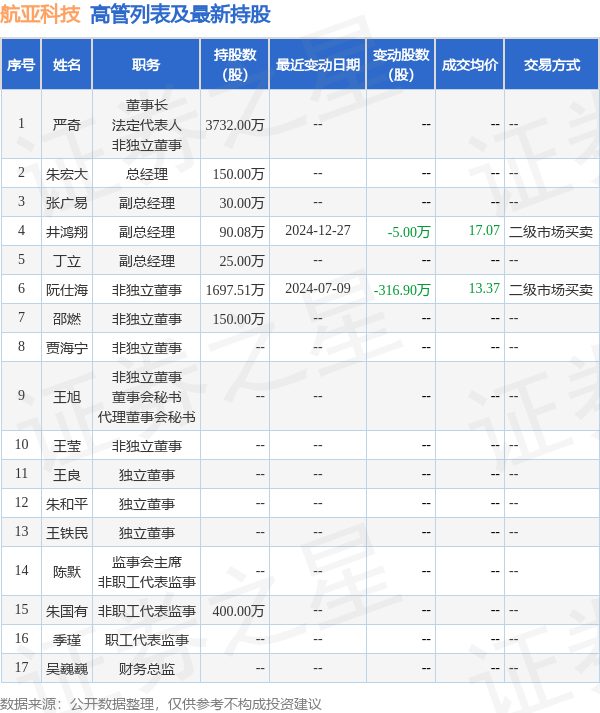Click the 数据来源 footer disclaimer

[x=161, y=704]
